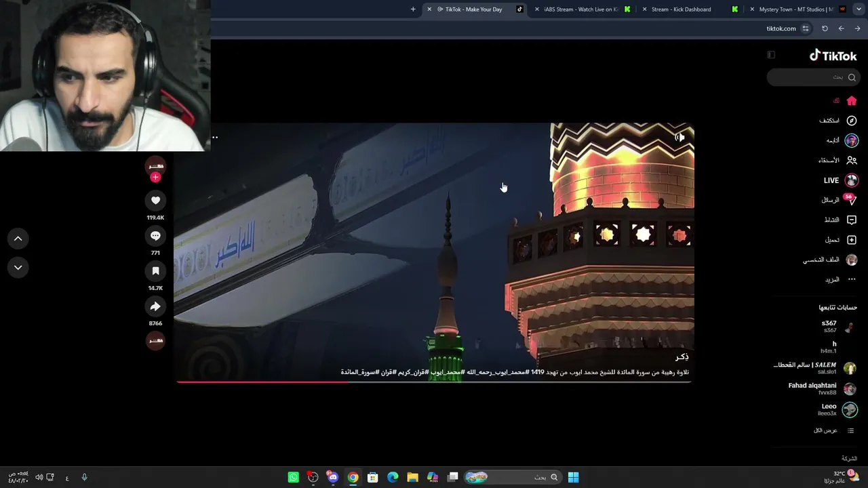
Task: Close the Stream - Kick Dashboard tab
Action: (644, 9)
